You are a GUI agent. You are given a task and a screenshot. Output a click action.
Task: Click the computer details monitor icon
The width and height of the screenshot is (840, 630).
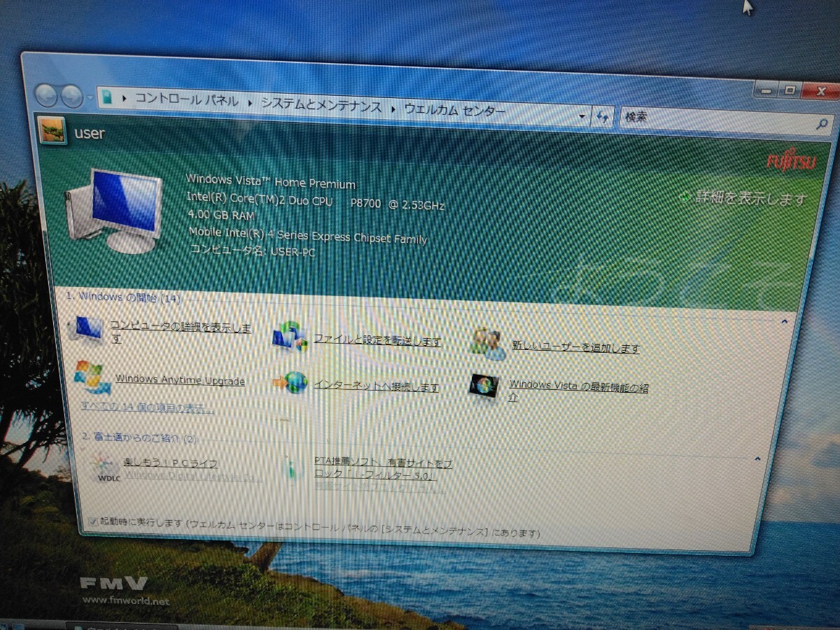[88, 328]
